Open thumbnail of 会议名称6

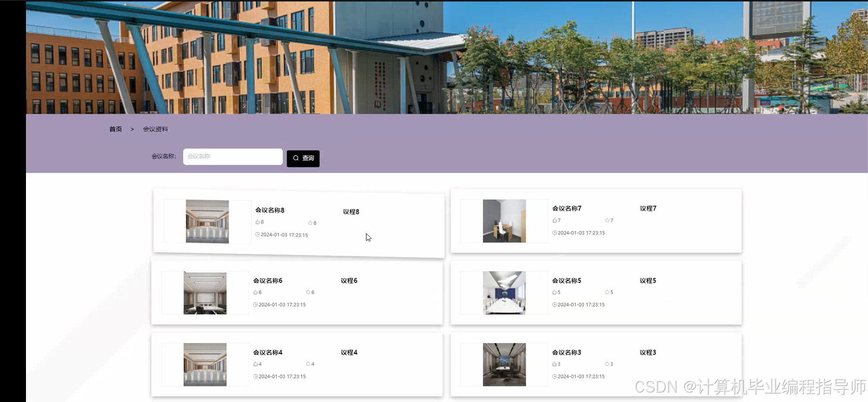(205, 293)
